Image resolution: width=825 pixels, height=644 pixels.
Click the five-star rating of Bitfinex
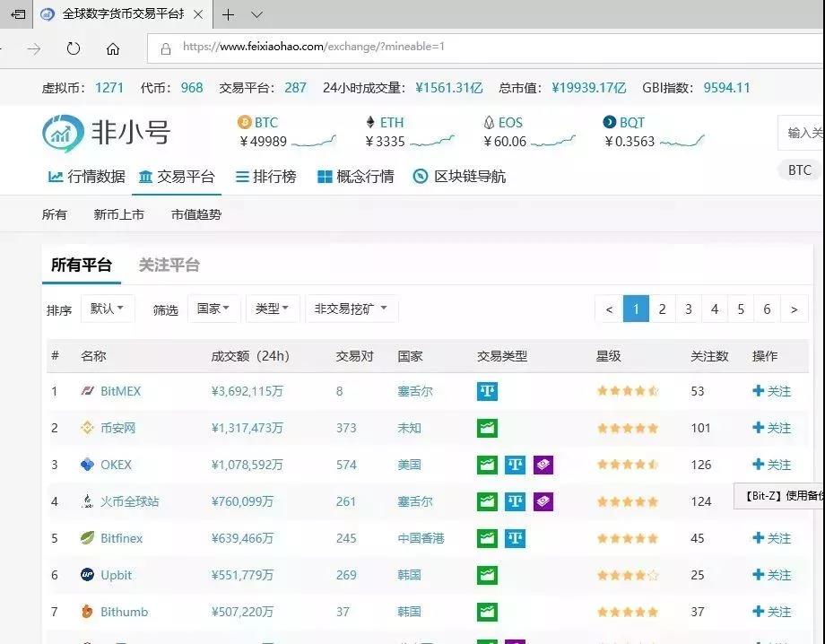(x=628, y=538)
